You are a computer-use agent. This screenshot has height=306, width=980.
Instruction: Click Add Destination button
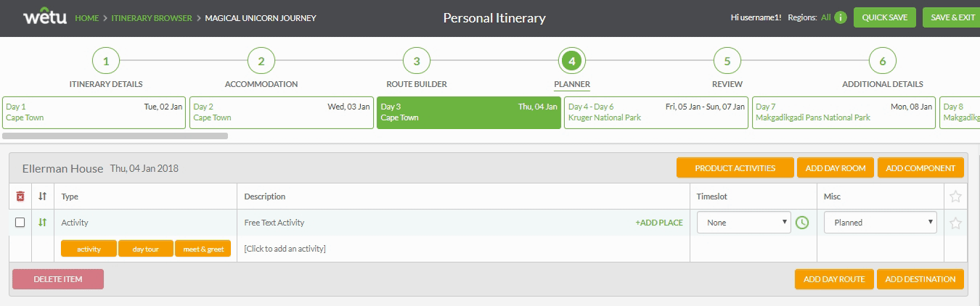[x=920, y=279]
